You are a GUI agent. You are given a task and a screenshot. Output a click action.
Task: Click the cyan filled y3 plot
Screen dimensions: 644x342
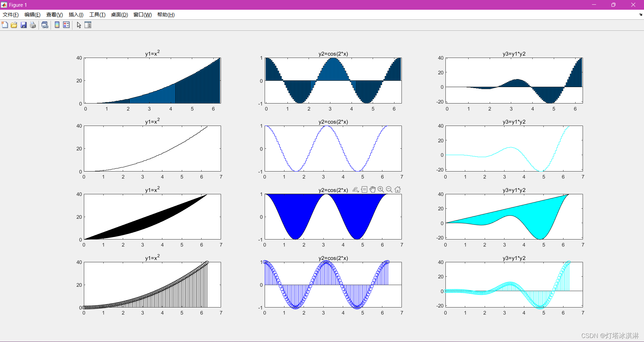(514, 217)
